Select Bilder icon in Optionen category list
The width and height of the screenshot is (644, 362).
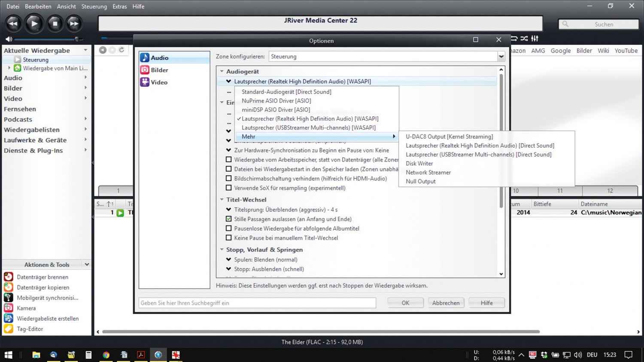coord(145,70)
